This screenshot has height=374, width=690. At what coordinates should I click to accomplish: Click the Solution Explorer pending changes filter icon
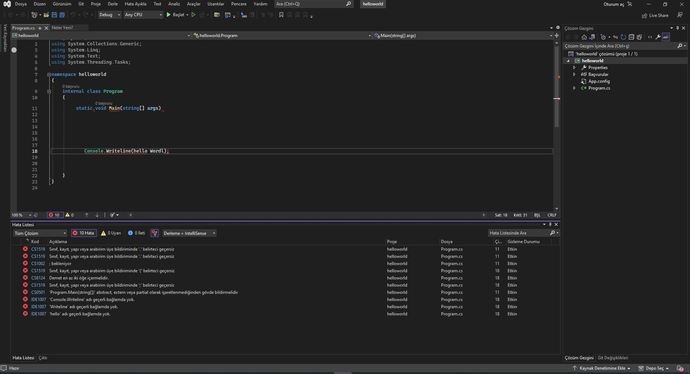[x=604, y=37]
